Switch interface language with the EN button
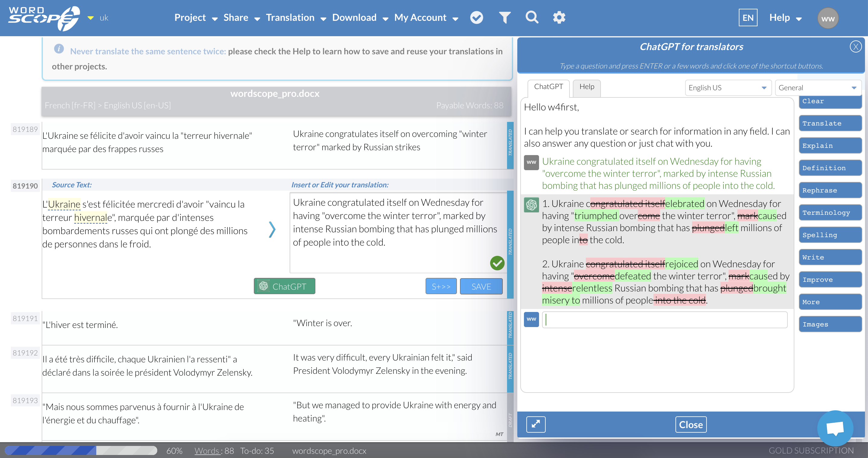The height and width of the screenshot is (458, 868). coord(748,17)
